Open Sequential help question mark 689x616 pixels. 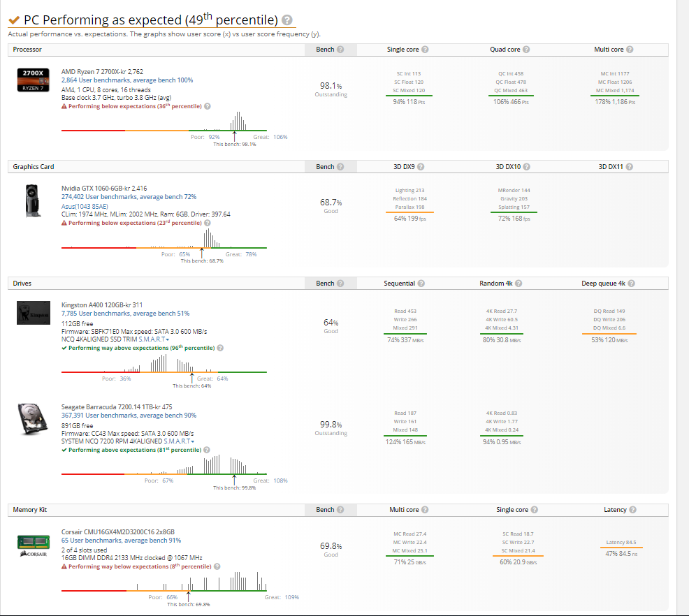pyautogui.click(x=421, y=284)
